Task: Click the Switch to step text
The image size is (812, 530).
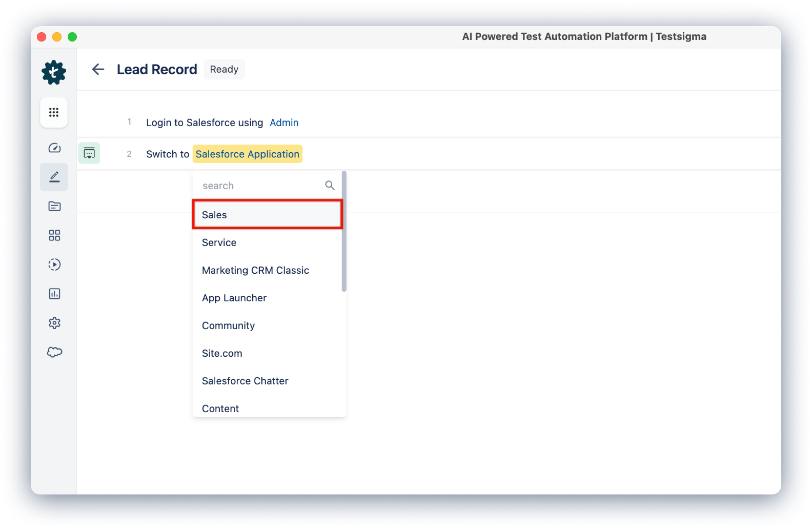Action: [x=168, y=154]
